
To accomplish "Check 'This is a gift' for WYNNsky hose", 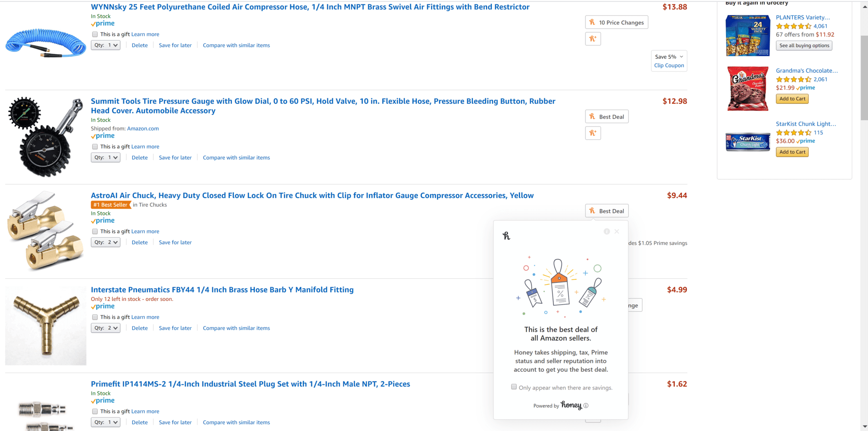I will coord(95,34).
